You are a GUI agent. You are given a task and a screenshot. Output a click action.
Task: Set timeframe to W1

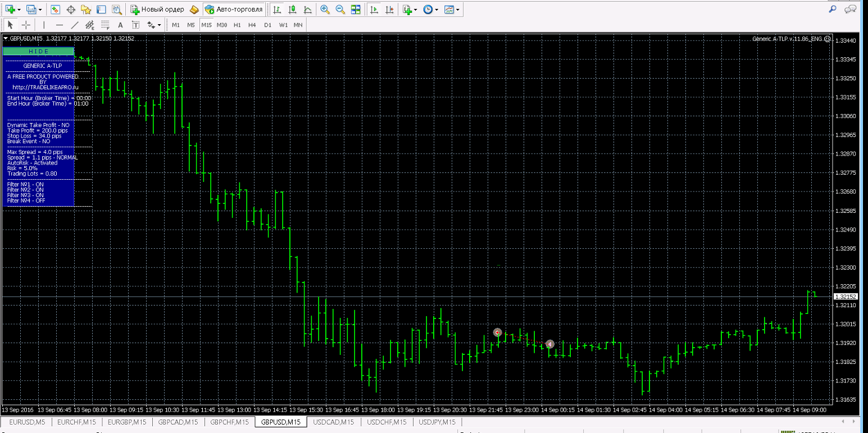[283, 25]
